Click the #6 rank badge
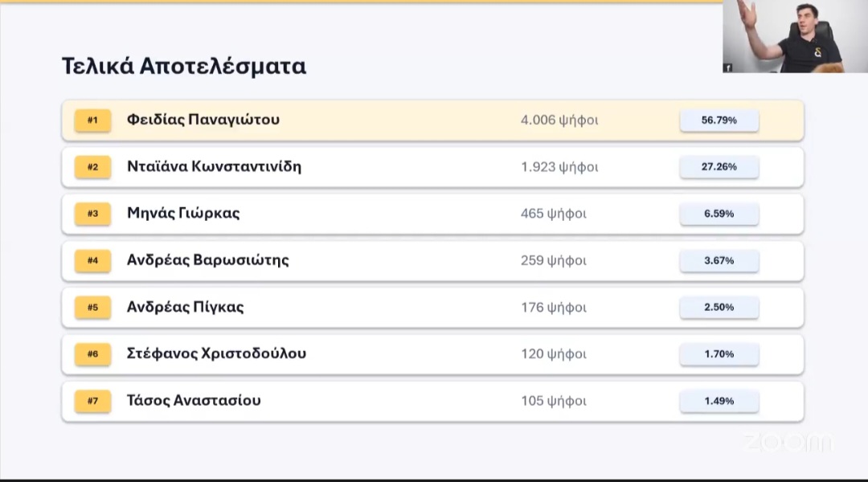Image resolution: width=868 pixels, height=482 pixels. tap(92, 353)
